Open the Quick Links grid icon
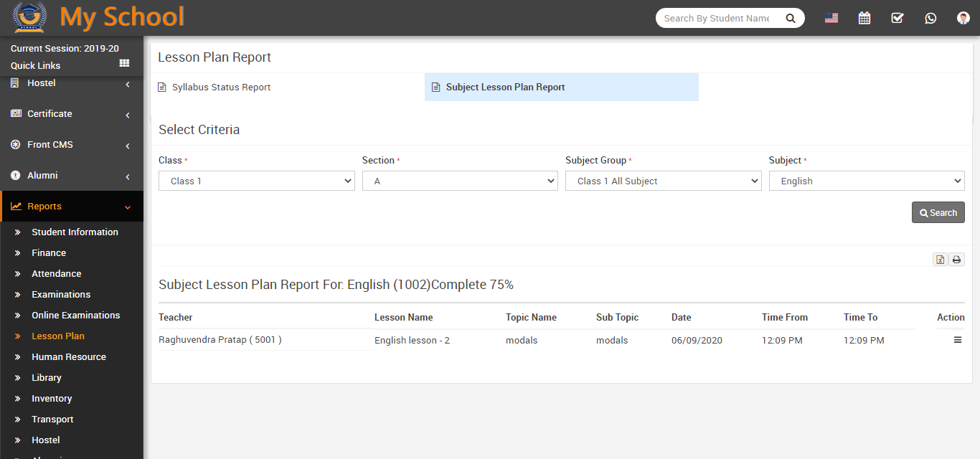Image resolution: width=980 pixels, height=459 pixels. pyautogui.click(x=124, y=63)
